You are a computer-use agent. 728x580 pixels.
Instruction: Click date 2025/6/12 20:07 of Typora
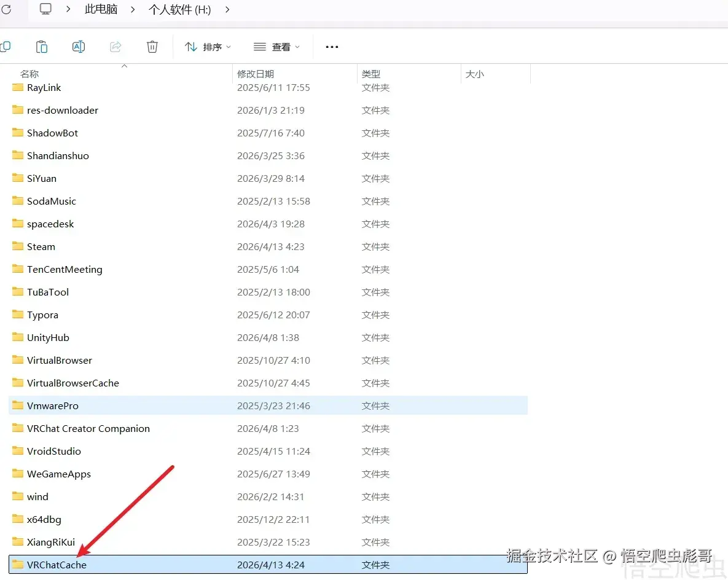(273, 315)
